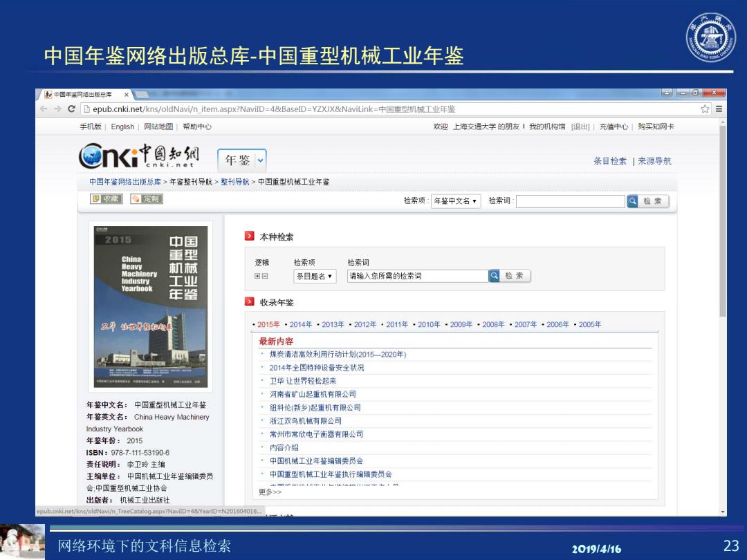The image size is (747, 560).
Task: Click the 更多>> more link
Action: 270,492
